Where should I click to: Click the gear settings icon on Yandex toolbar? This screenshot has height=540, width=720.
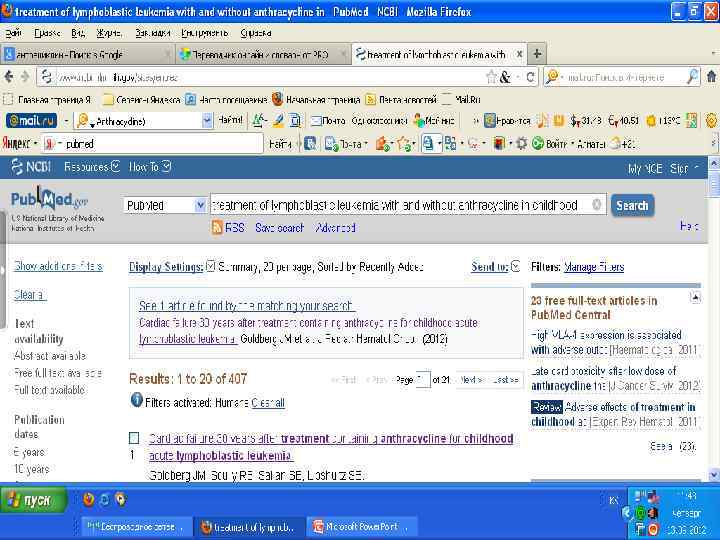521,144
